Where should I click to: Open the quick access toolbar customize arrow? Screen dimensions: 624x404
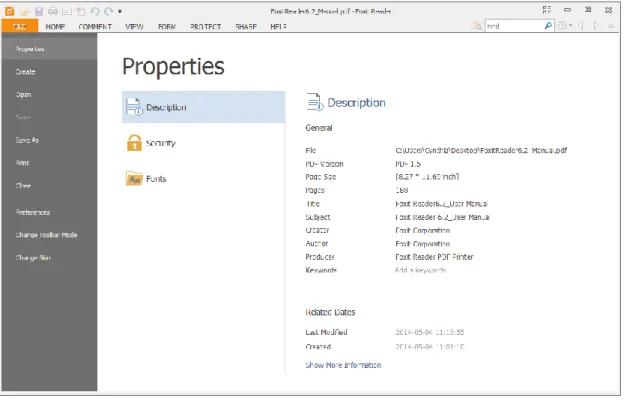coord(119,12)
